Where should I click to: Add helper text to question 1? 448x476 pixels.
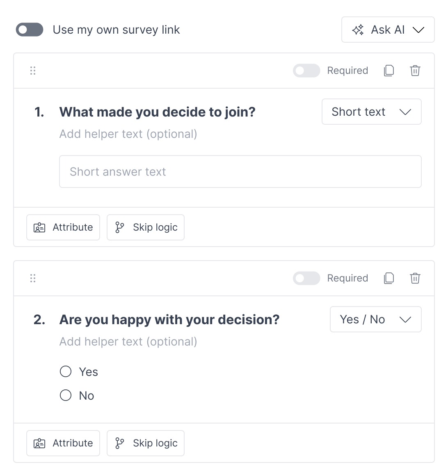pyautogui.click(x=128, y=134)
